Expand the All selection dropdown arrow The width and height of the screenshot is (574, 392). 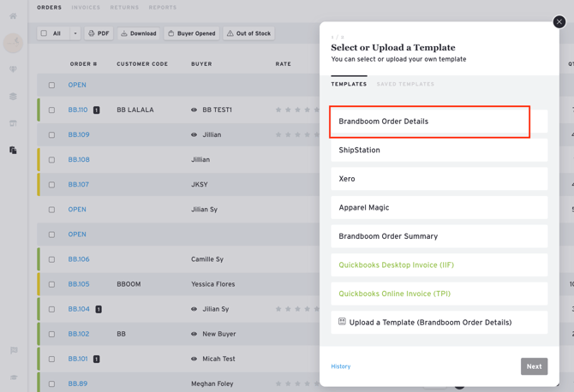[75, 33]
